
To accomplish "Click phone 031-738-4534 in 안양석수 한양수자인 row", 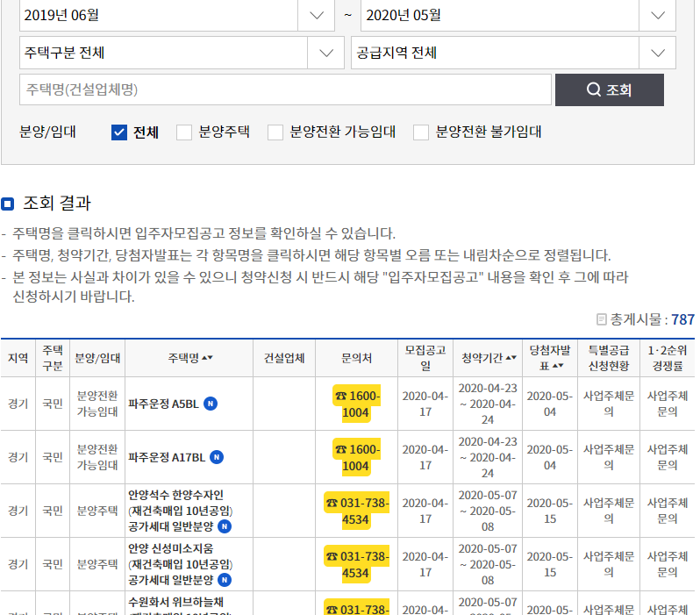I will 357,511.
